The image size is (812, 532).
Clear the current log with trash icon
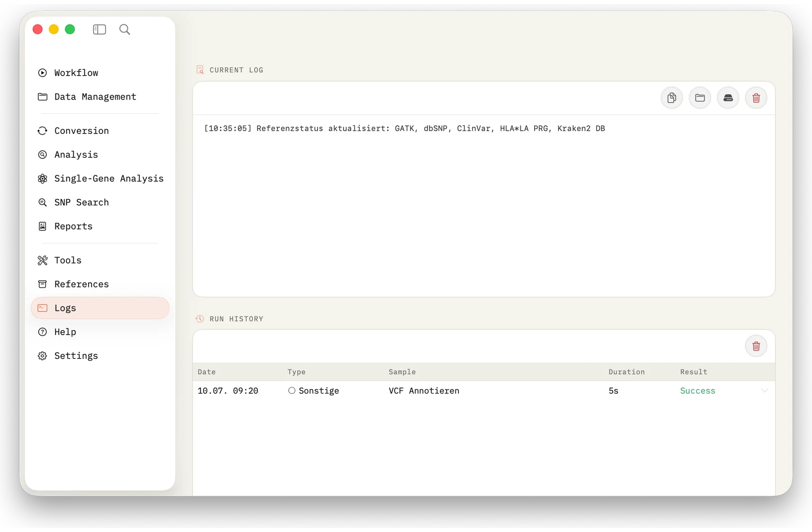[756, 98]
